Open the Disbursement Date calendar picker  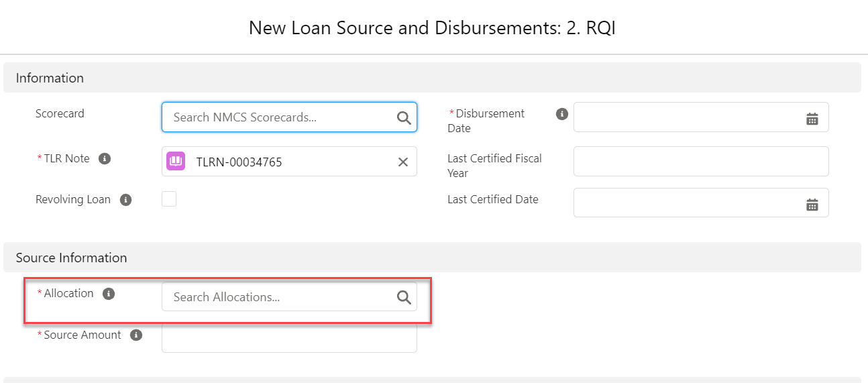pos(812,118)
